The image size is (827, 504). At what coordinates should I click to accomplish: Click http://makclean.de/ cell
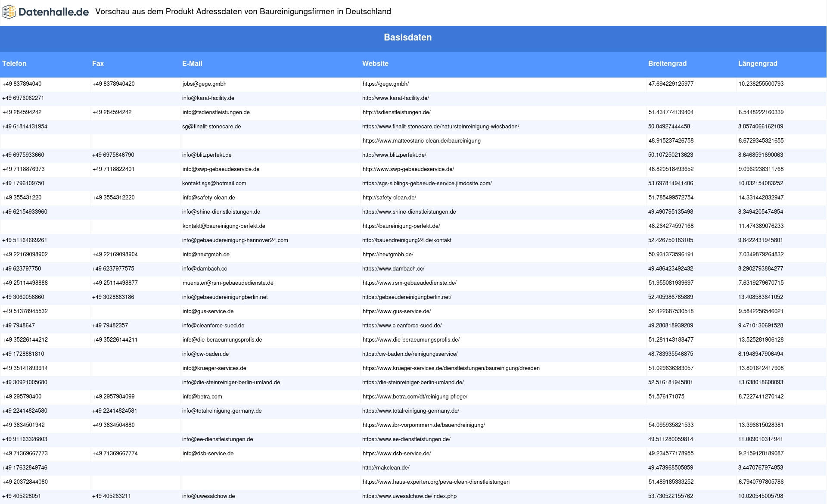pyautogui.click(x=386, y=468)
